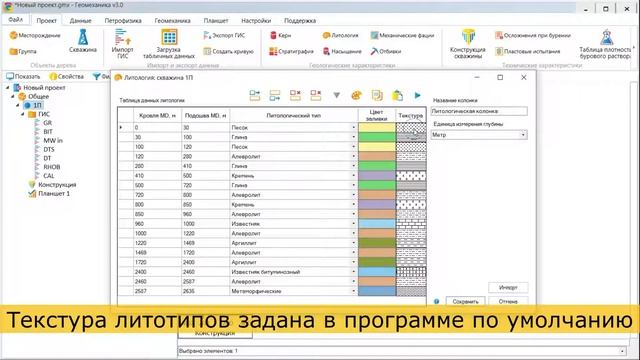640x360 pixels.
Task: Click gray filter triangle in lithology toolbar
Action: 336,96
